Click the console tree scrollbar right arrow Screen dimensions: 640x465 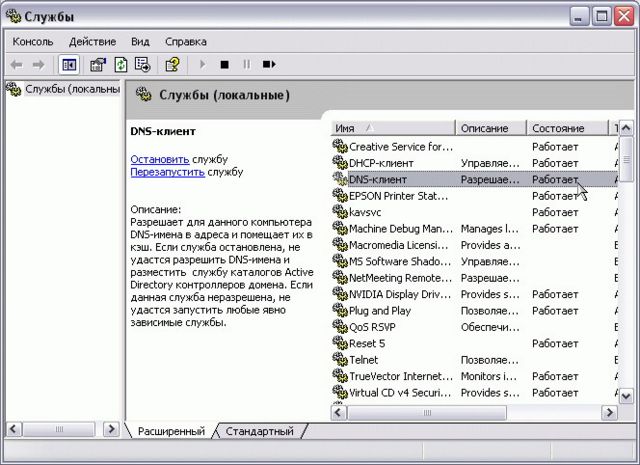(111, 429)
